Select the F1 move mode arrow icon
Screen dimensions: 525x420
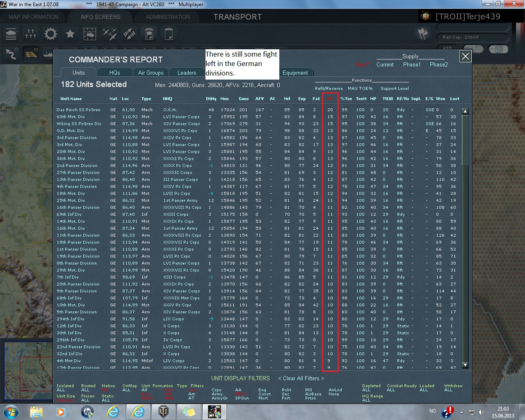[11, 53]
